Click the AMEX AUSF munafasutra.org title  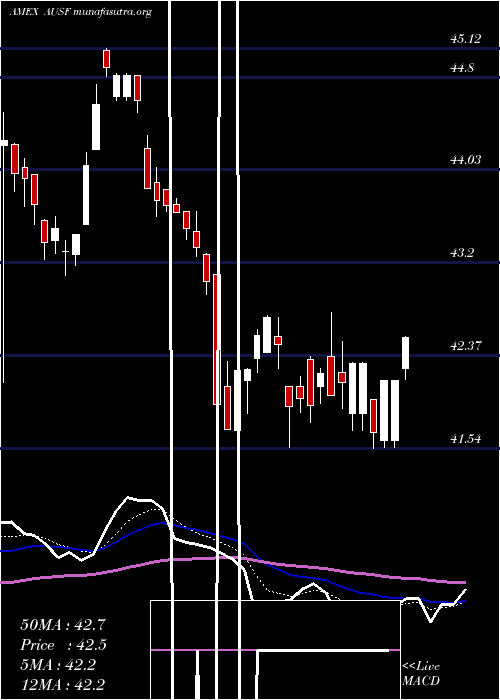click(x=81, y=12)
